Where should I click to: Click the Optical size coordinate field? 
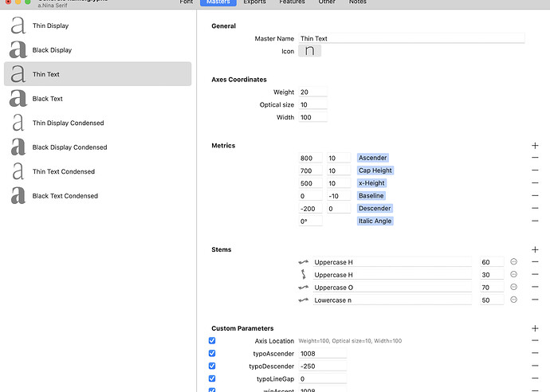tap(313, 104)
